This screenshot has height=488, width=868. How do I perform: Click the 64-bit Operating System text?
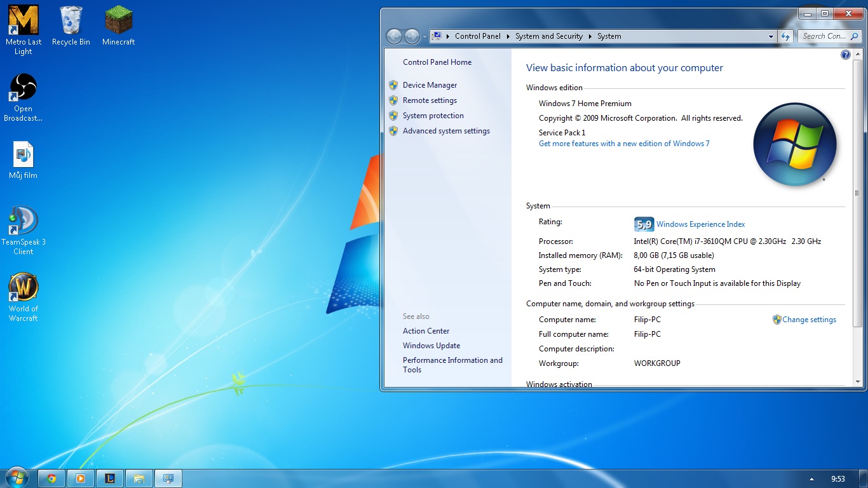tap(674, 269)
